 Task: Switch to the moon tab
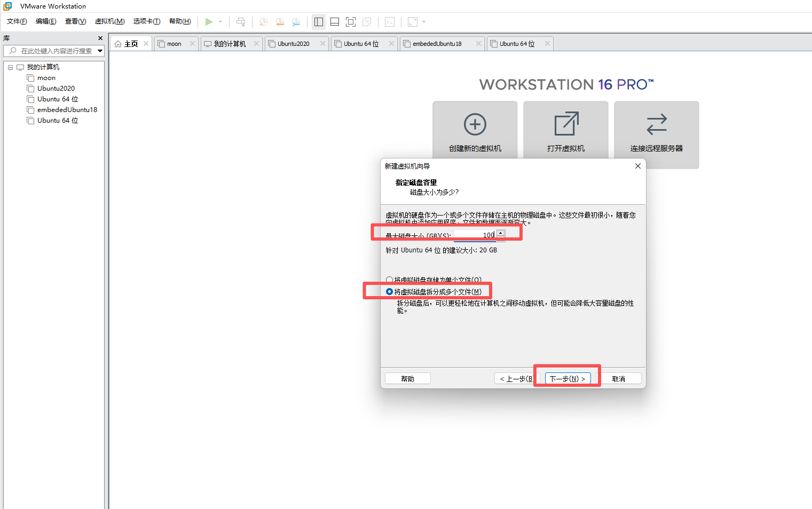174,44
